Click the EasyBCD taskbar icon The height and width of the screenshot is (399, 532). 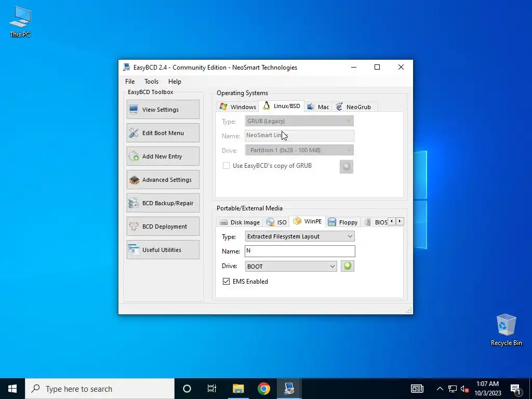click(289, 389)
